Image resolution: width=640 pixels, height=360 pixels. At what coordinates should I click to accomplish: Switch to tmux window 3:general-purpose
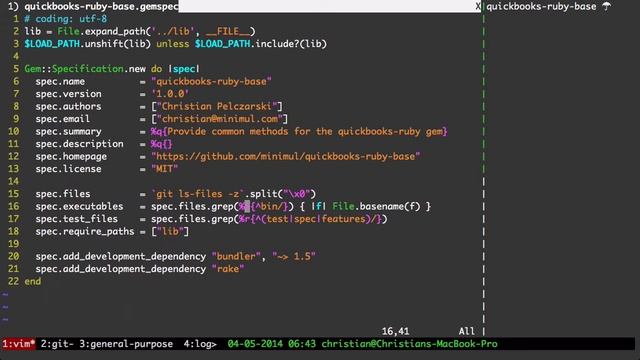(126, 344)
